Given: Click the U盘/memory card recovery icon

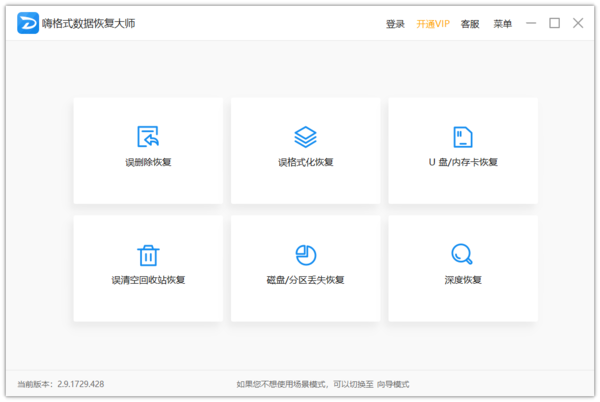Looking at the screenshot, I should (463, 137).
